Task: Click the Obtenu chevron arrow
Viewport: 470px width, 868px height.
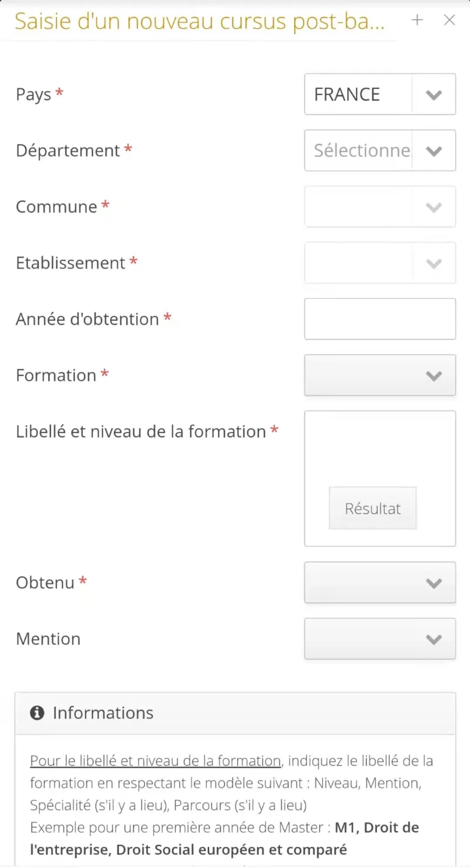Action: point(434,583)
